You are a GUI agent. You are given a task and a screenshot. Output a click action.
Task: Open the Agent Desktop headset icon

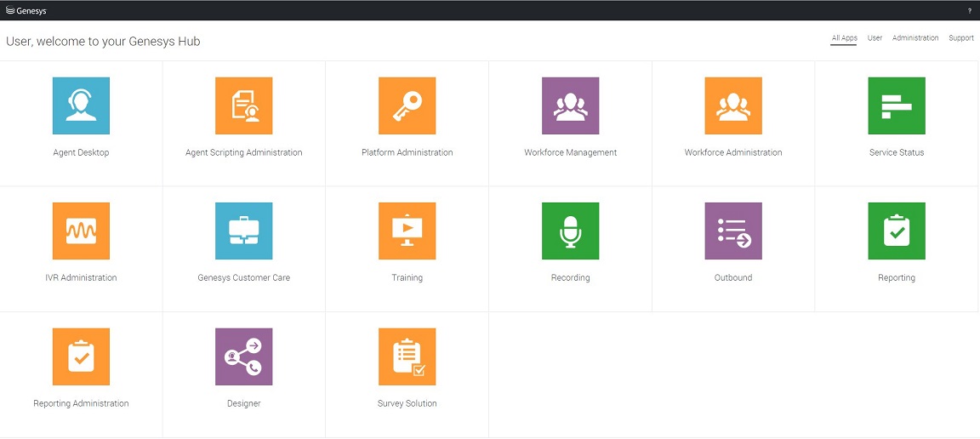82,105
